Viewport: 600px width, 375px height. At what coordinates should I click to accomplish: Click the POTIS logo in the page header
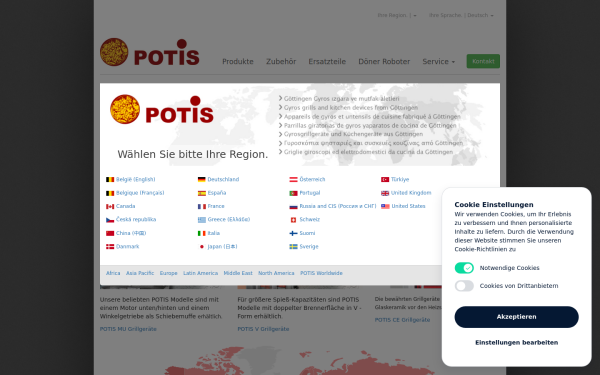[x=150, y=52]
